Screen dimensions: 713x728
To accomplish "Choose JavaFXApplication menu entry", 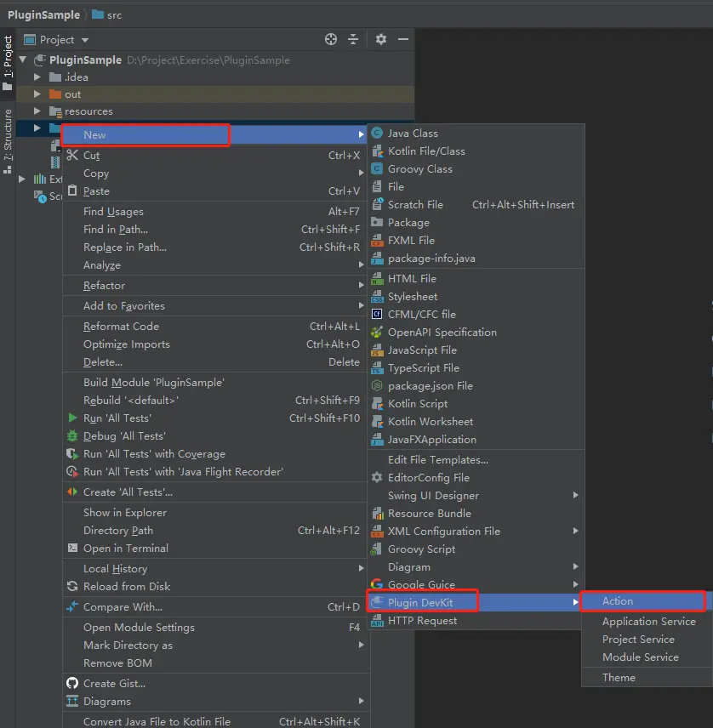I will (476, 440).
